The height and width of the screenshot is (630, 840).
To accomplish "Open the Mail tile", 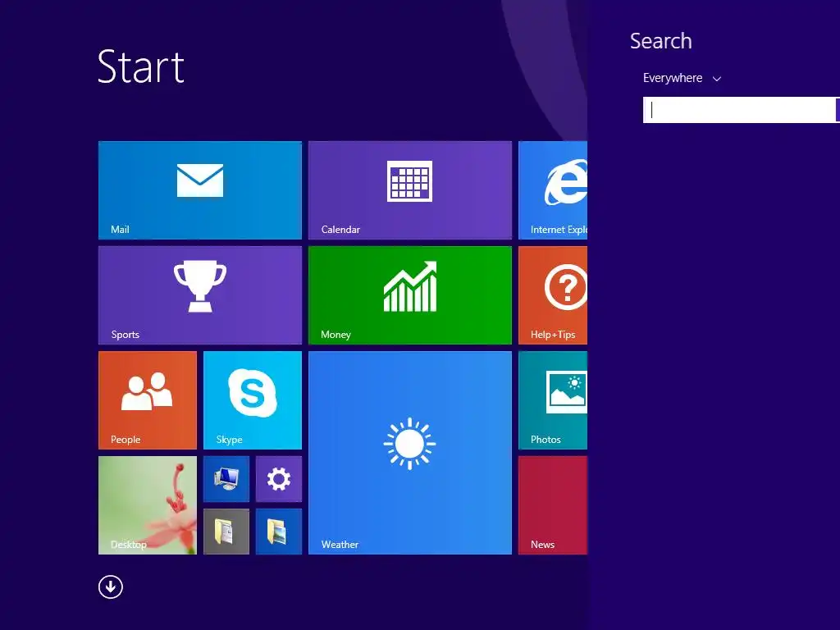I will pos(200,190).
